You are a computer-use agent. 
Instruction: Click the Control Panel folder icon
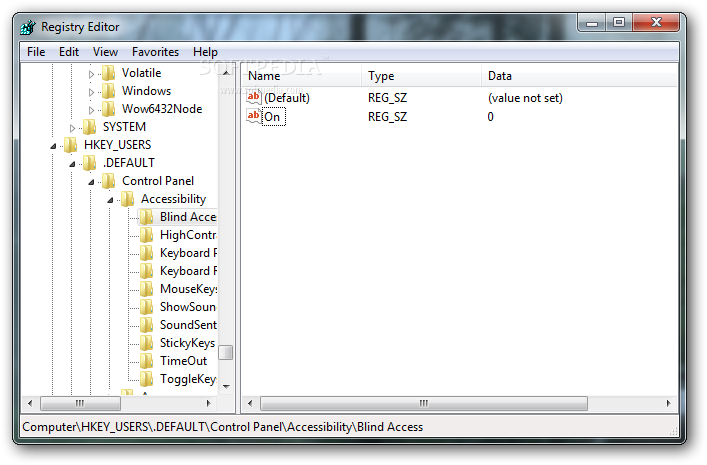coord(108,181)
